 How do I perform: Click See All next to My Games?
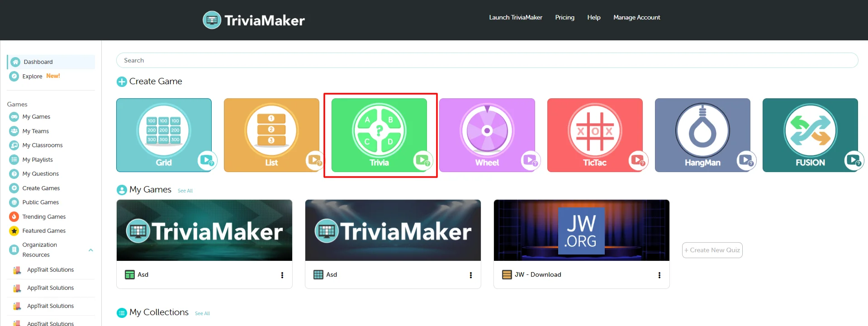pos(185,191)
